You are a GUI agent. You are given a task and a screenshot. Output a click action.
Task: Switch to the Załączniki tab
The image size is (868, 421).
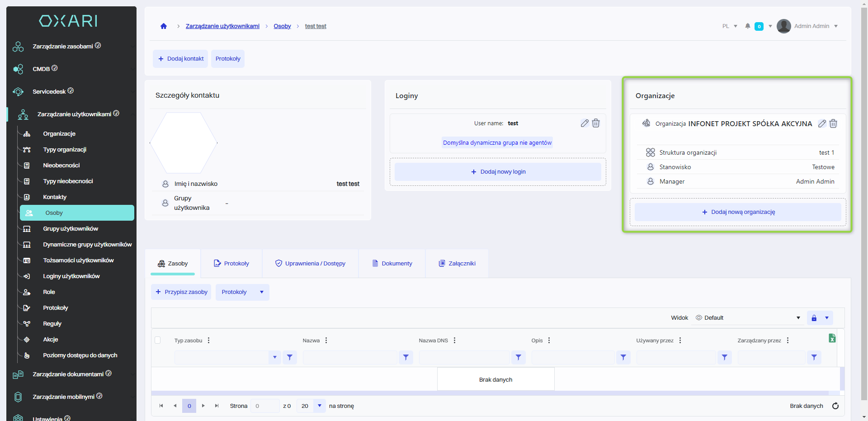(457, 264)
